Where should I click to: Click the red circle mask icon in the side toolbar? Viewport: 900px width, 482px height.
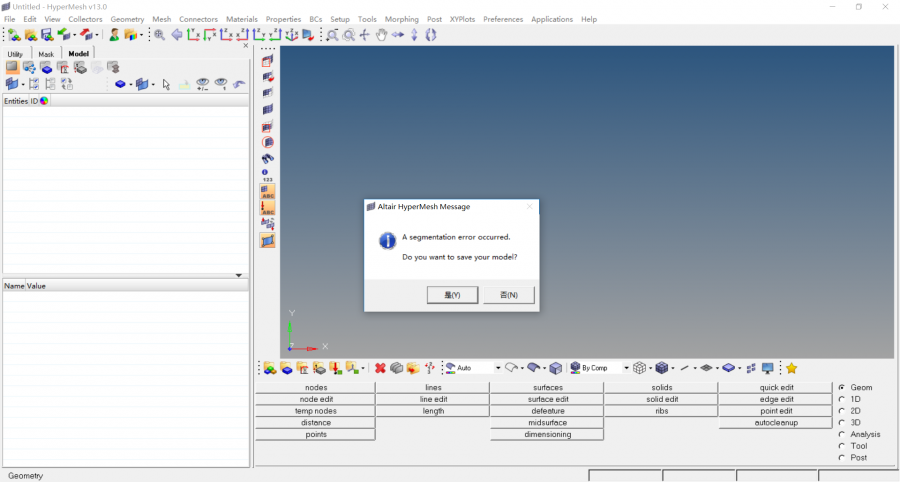pyautogui.click(x=267, y=142)
